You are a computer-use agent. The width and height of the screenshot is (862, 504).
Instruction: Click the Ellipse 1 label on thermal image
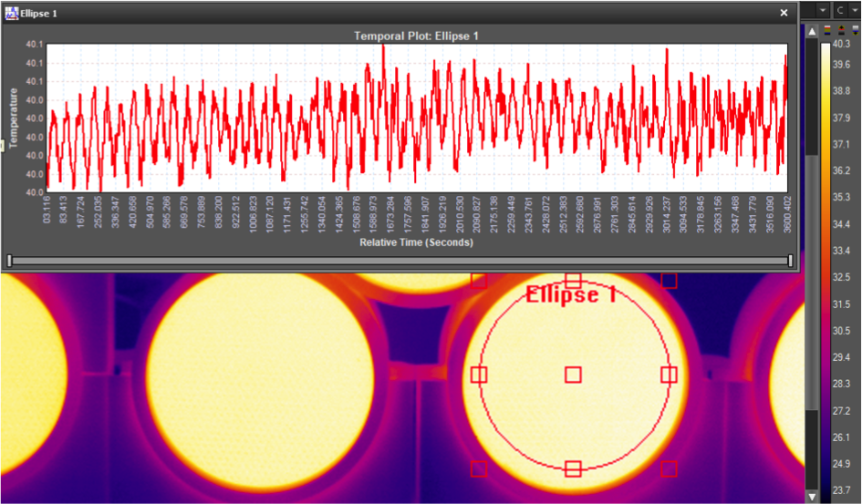coord(571,294)
